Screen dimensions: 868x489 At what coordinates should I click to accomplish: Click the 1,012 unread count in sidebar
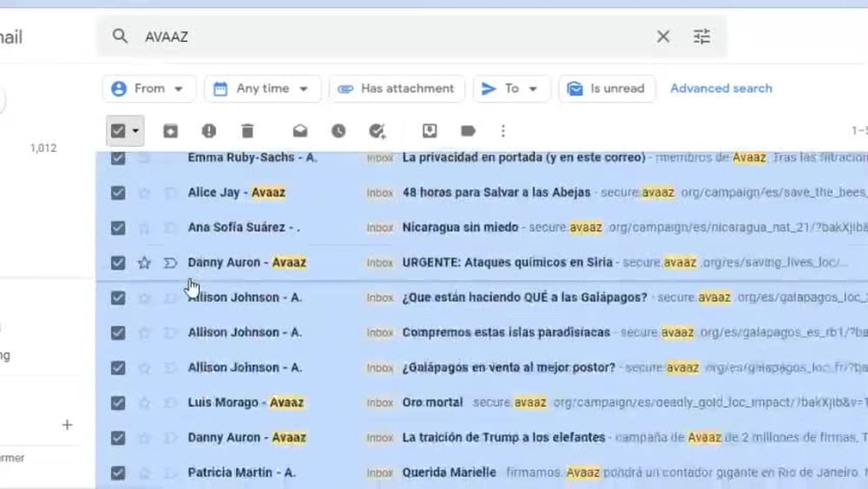tap(43, 148)
